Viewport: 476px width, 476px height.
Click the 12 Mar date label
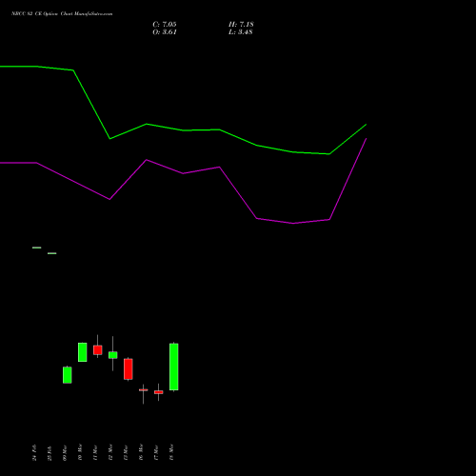click(x=110, y=452)
